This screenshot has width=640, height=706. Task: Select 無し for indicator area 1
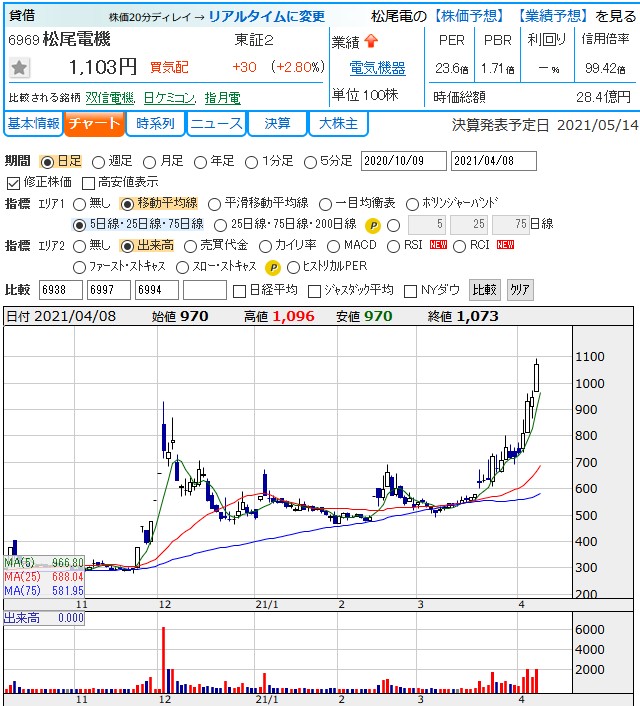(79, 204)
